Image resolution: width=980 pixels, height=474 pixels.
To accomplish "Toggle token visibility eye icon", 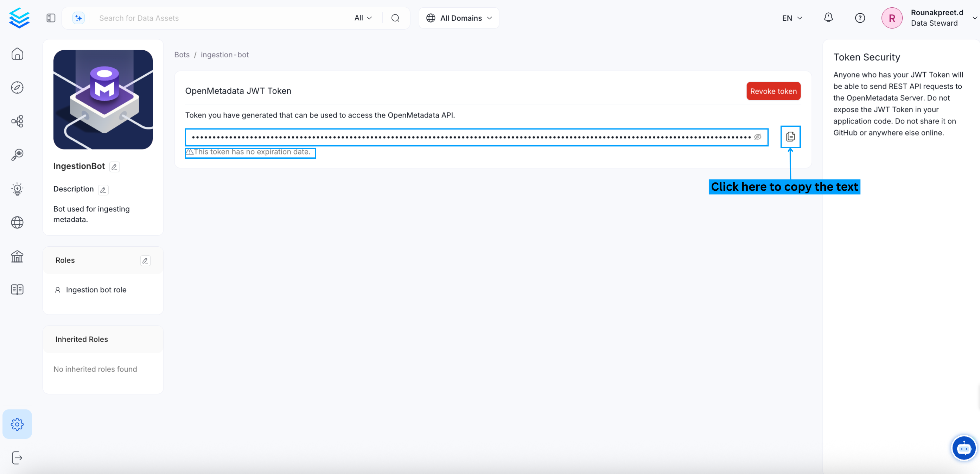I will click(x=758, y=137).
